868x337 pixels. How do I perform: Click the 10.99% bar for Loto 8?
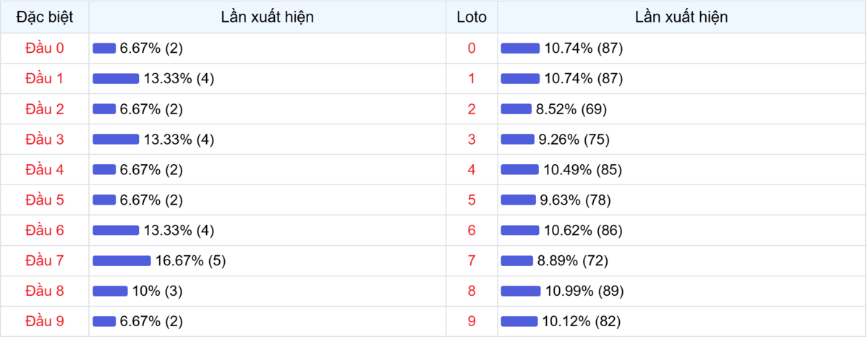point(521,291)
